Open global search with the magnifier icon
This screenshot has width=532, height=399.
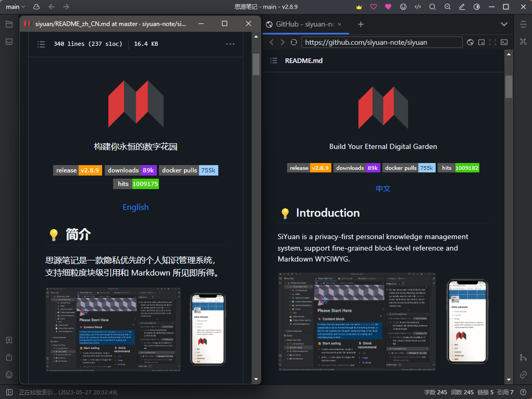point(432,7)
